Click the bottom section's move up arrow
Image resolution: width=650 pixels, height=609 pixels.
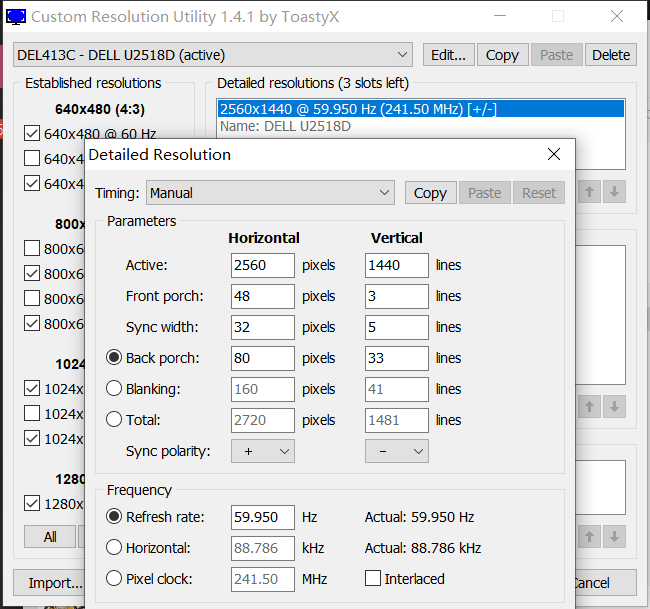coord(589,536)
